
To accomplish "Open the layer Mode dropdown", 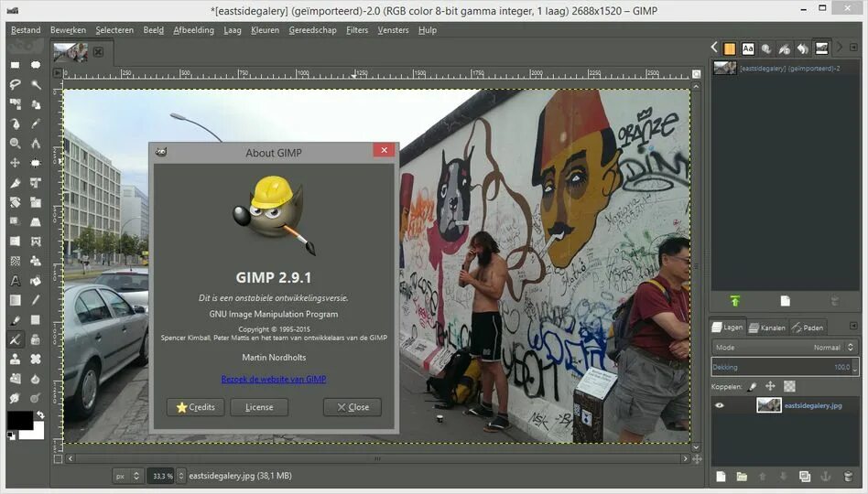I will (785, 348).
